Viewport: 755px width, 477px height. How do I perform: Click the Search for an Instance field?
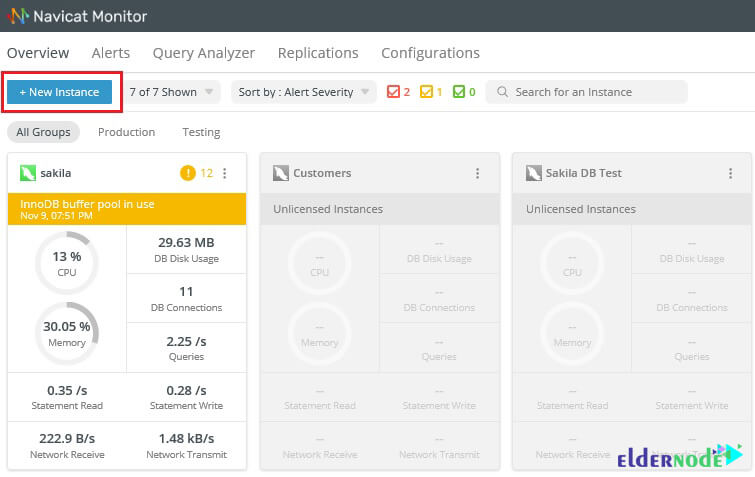click(586, 92)
